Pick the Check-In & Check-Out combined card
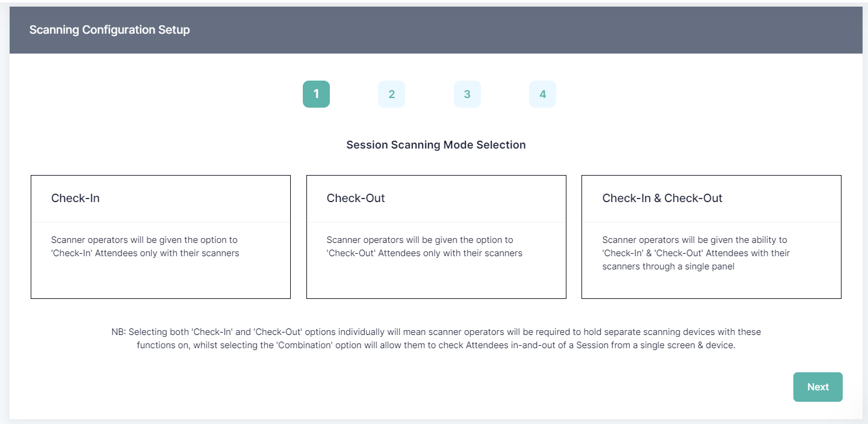Viewport: 868px width, 424px height. pos(711,237)
